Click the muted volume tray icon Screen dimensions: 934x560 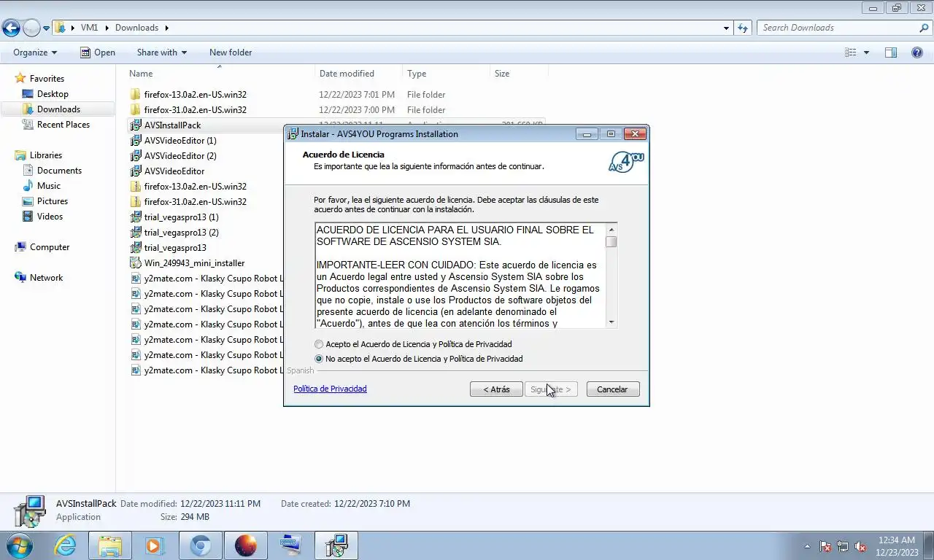pyautogui.click(x=860, y=546)
